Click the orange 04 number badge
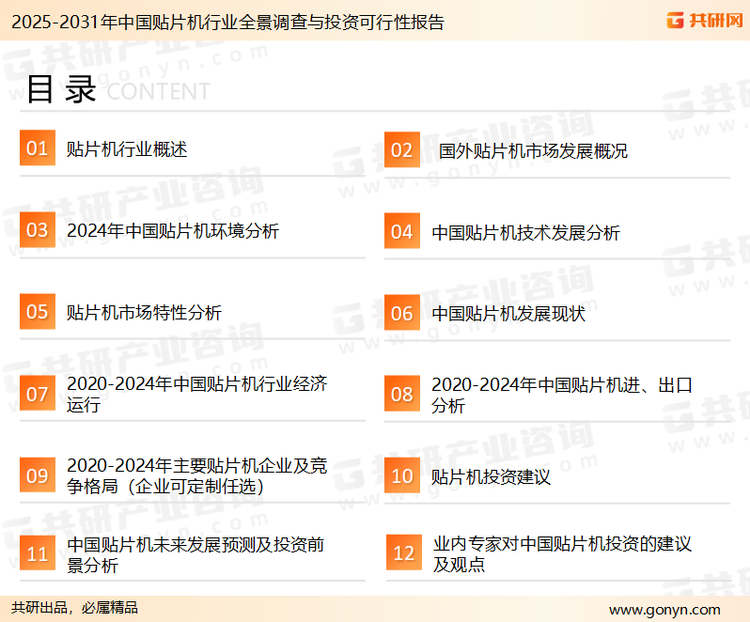This screenshot has width=750, height=622. coord(402,231)
